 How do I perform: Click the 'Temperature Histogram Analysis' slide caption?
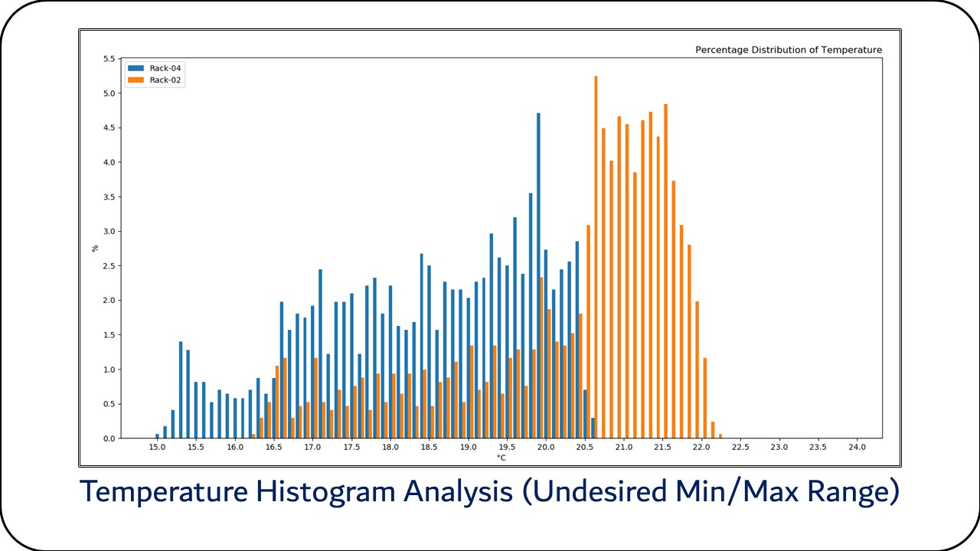[489, 492]
